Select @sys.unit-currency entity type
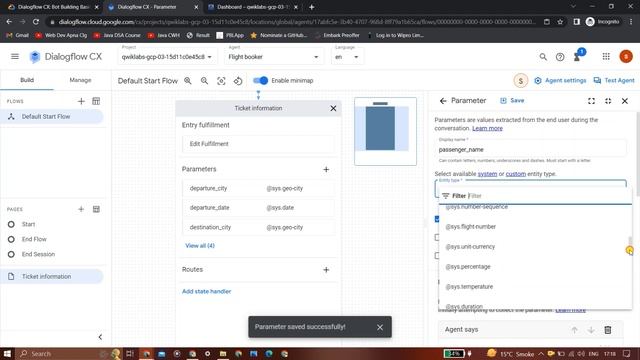 pos(535,247)
